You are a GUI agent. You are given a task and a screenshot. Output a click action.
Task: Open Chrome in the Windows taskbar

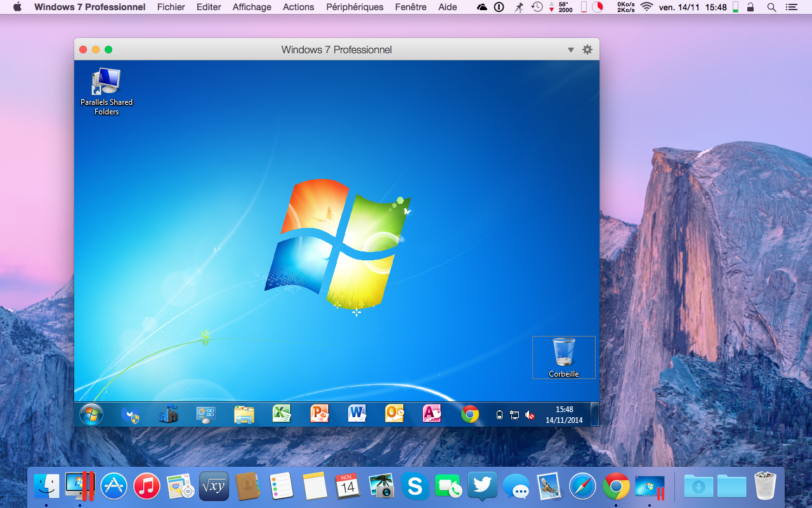[x=470, y=414]
